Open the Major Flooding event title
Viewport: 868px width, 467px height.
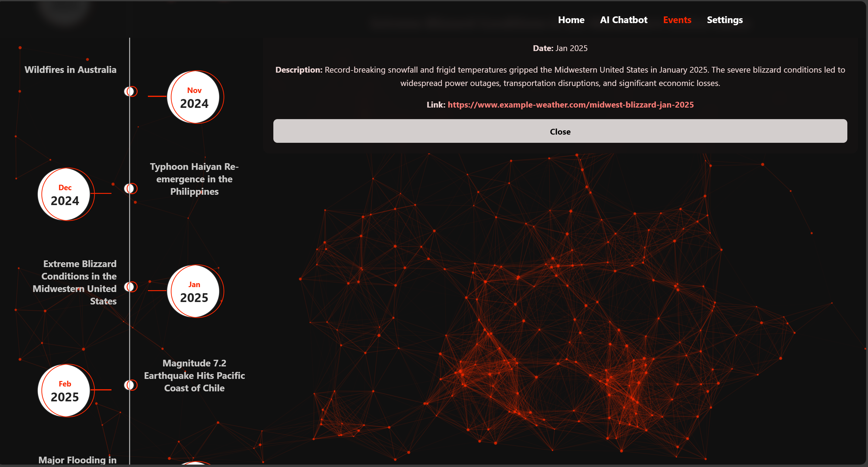coord(77,460)
